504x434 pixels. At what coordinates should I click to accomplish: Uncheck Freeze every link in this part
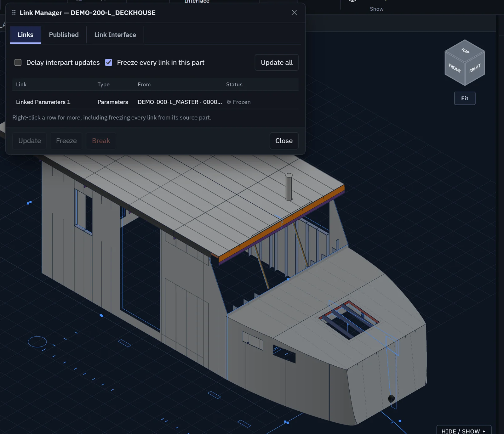pos(109,63)
